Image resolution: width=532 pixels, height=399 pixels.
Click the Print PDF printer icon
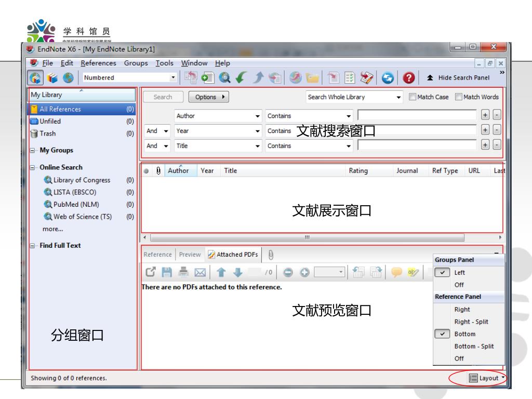183,272
